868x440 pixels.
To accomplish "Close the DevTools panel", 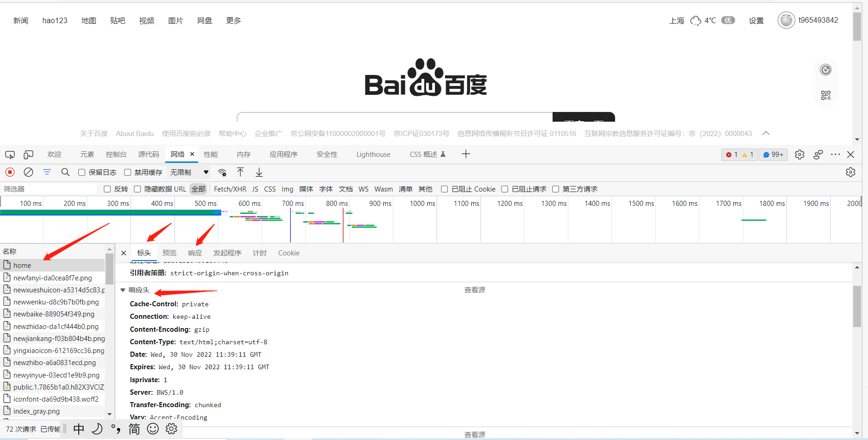I will click(x=850, y=155).
